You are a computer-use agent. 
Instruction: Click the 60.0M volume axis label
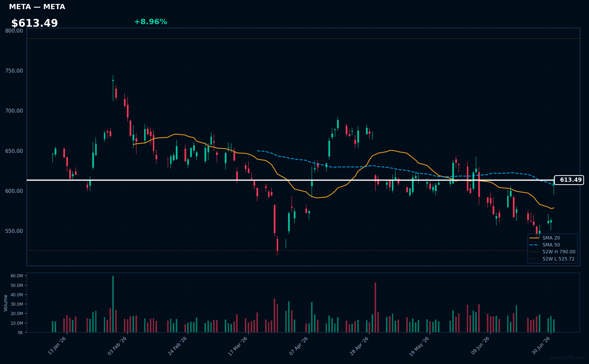[17, 276]
